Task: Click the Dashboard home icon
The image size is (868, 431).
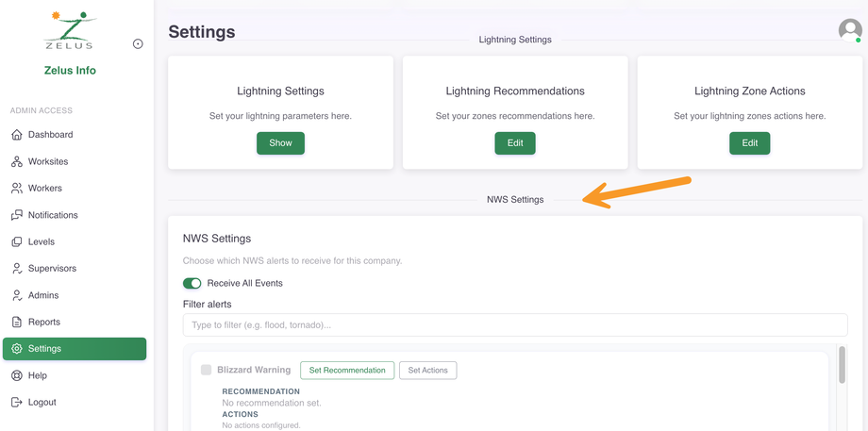Action: click(x=17, y=135)
